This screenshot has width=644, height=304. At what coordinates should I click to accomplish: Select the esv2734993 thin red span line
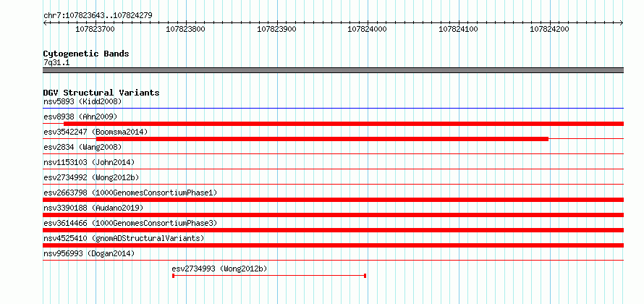tap(269, 276)
